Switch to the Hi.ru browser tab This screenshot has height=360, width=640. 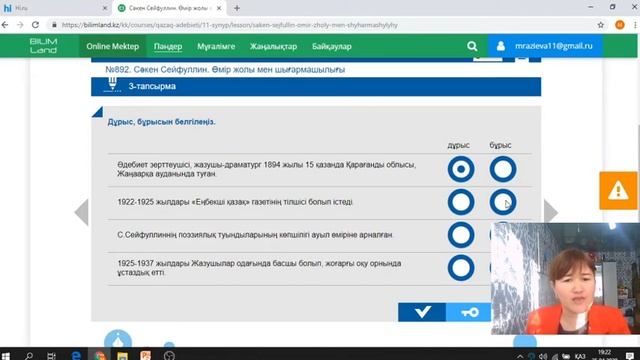coord(55,8)
